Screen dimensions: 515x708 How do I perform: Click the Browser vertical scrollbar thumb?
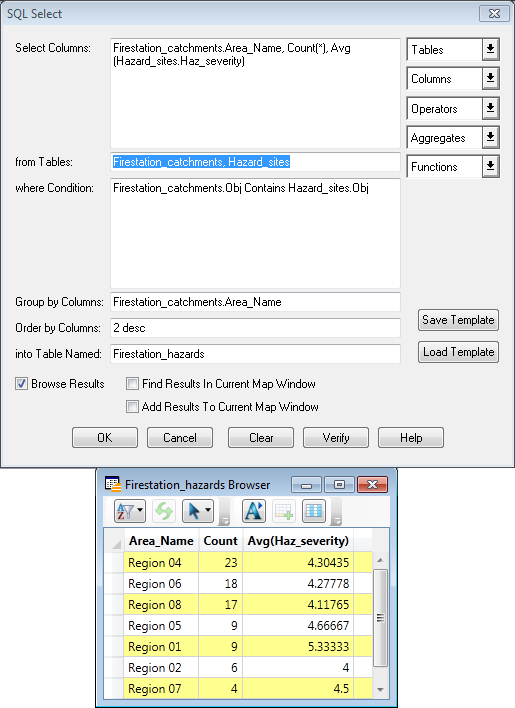coord(380,618)
